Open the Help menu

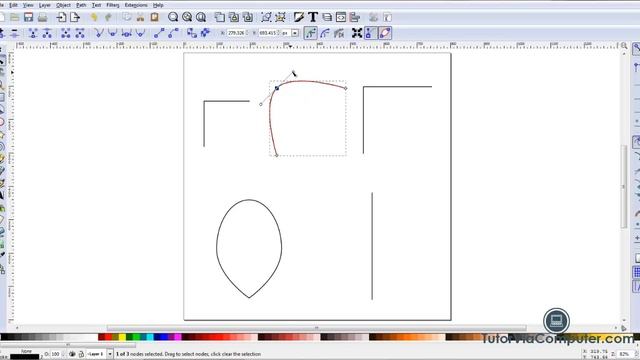point(158,5)
